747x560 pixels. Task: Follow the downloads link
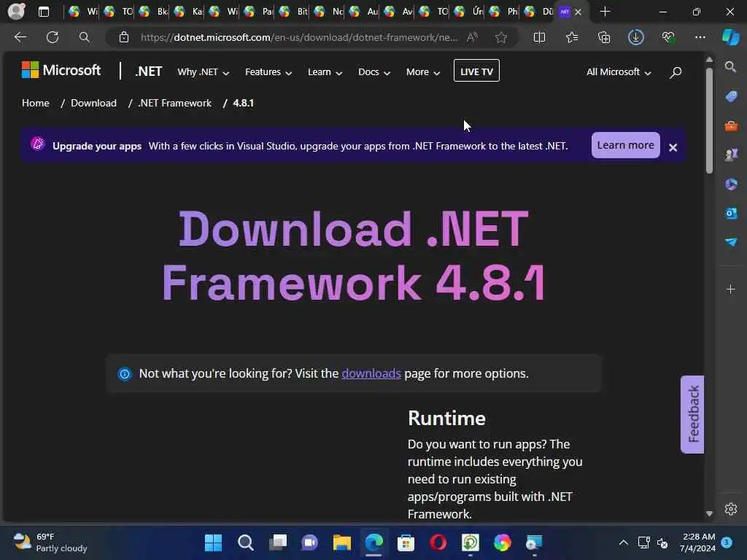click(371, 373)
